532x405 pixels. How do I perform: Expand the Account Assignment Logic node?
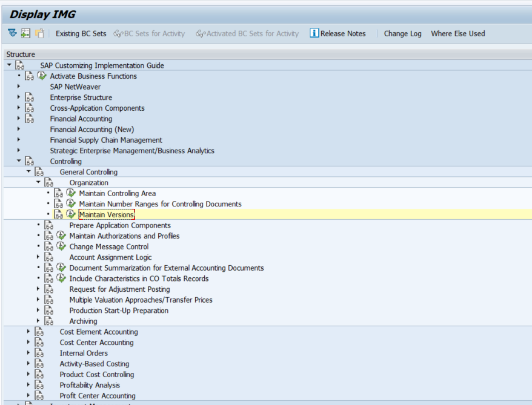point(38,257)
